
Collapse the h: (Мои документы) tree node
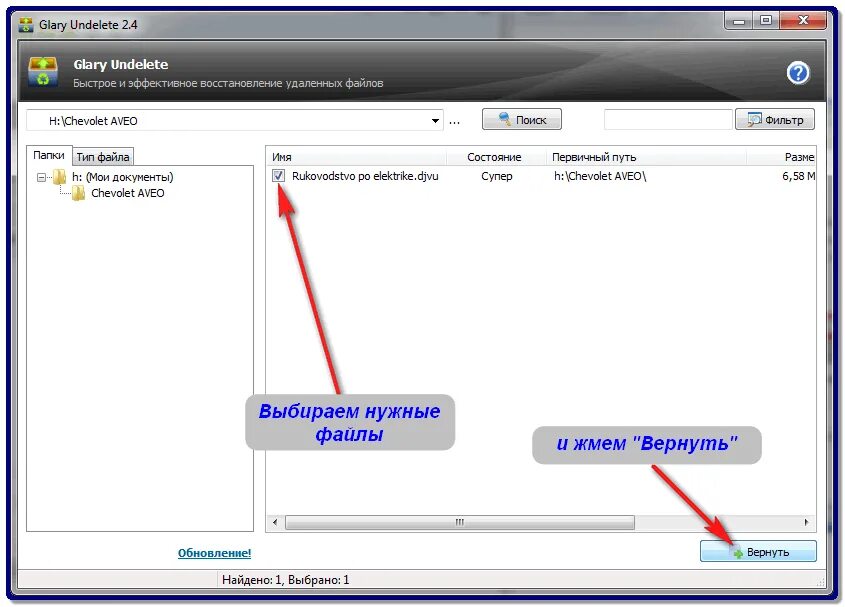[x=41, y=177]
